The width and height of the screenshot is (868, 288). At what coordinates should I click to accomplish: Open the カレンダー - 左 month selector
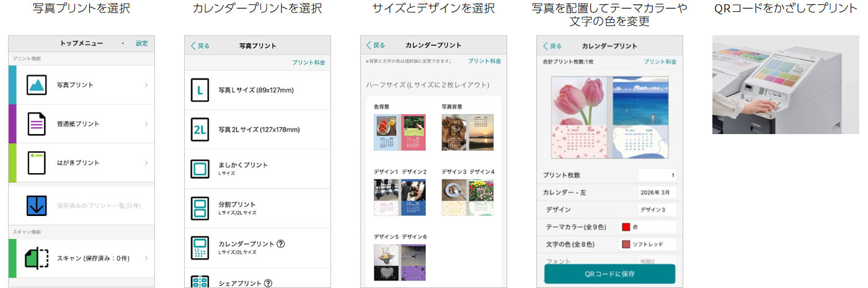click(657, 192)
